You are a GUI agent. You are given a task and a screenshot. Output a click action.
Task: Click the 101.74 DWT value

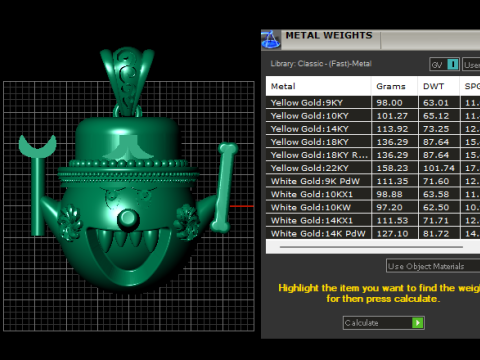pos(439,168)
